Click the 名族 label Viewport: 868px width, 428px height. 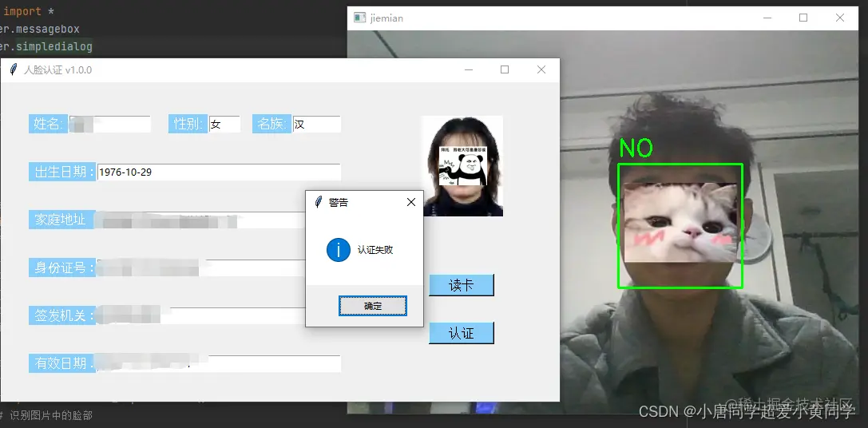(x=271, y=124)
